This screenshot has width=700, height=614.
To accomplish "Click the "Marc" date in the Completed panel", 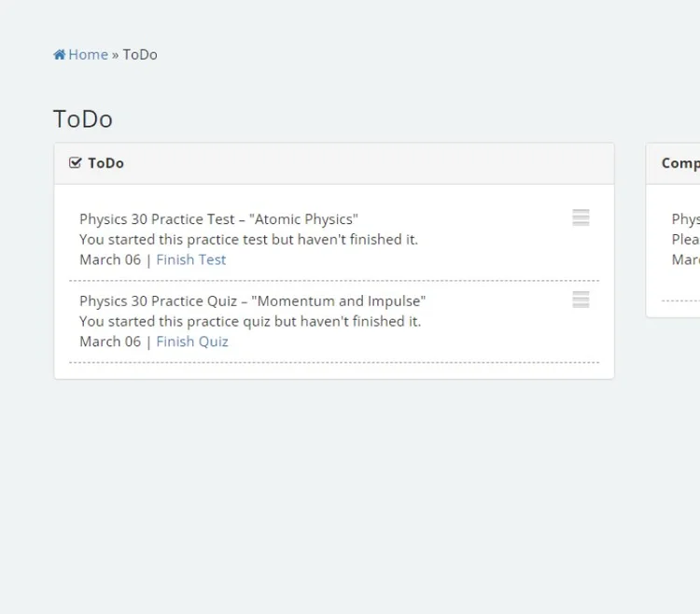I will (685, 259).
